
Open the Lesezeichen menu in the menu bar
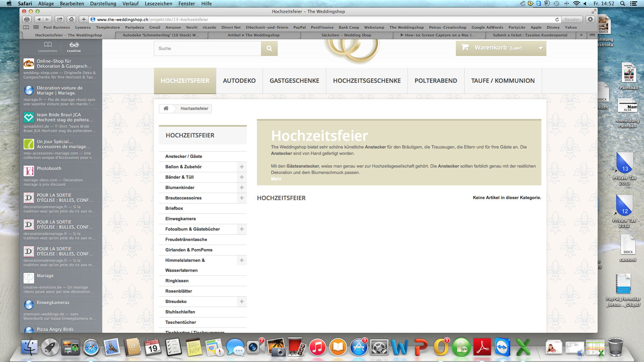(158, 3)
